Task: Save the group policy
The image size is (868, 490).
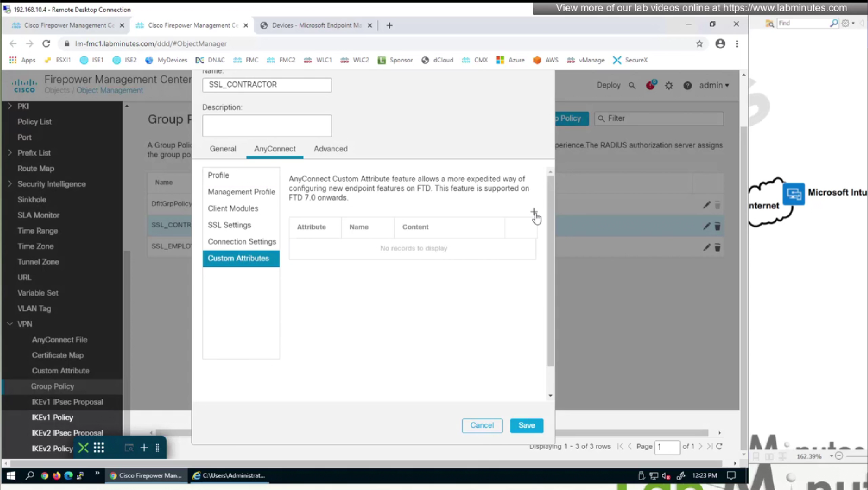Action: [x=526, y=426]
